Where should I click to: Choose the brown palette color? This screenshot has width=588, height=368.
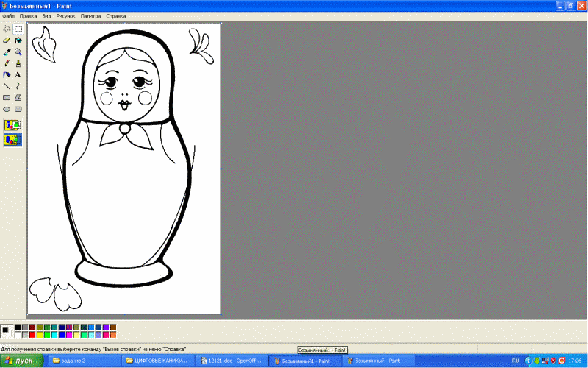(x=113, y=328)
